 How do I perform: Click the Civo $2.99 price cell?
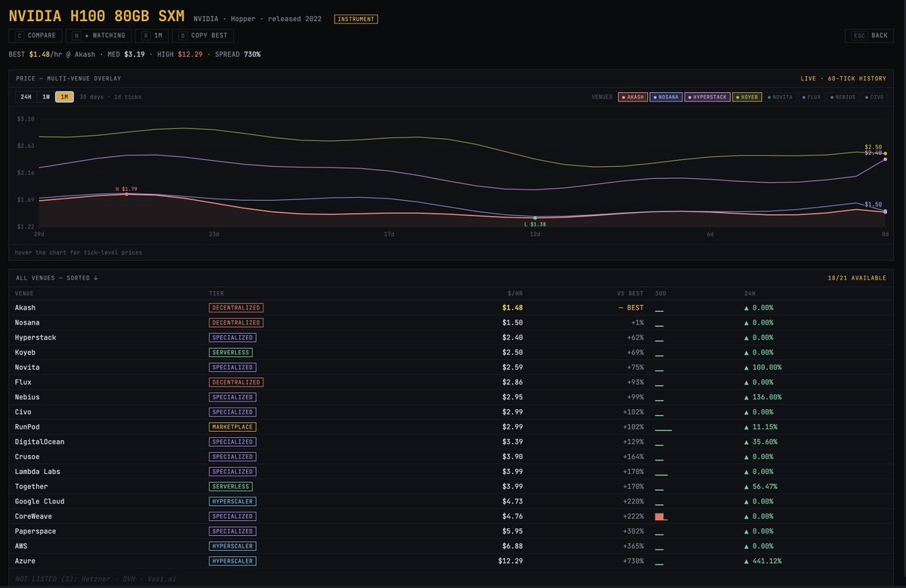513,412
